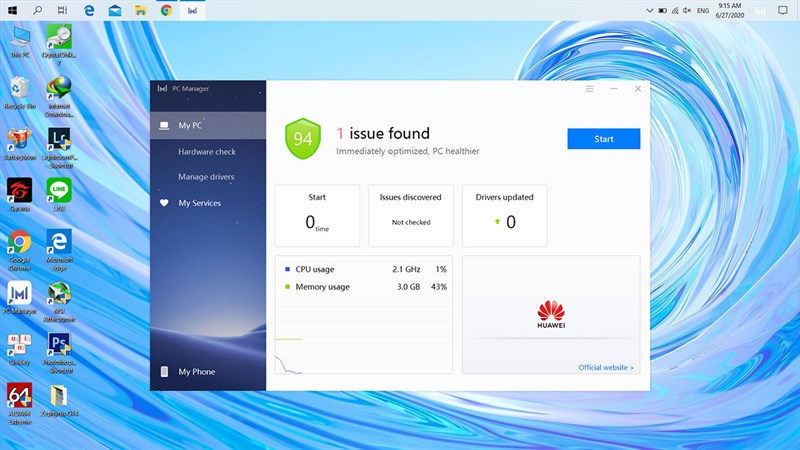
Task: Select the LINE desktop icon
Action: click(59, 195)
